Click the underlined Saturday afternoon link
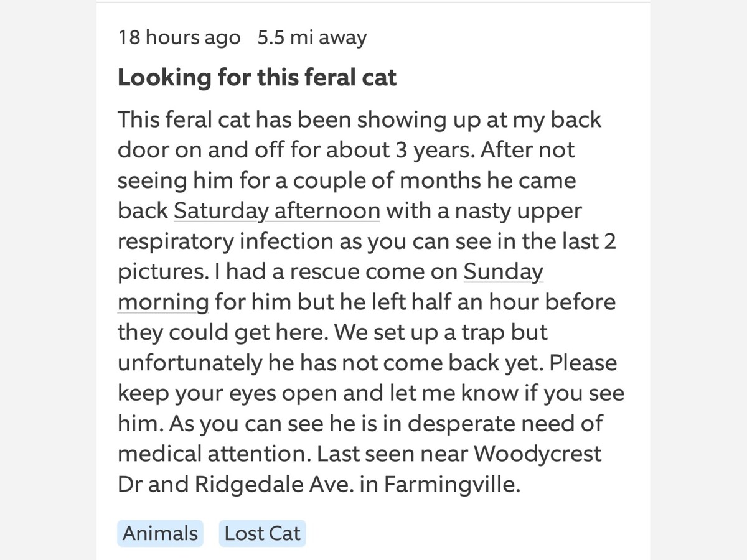The height and width of the screenshot is (560, 747). (x=276, y=211)
